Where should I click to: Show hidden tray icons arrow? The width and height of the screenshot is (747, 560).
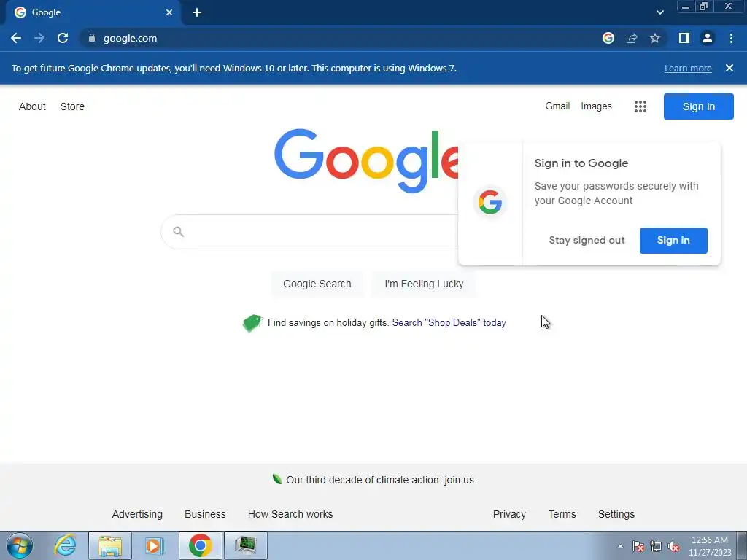click(620, 546)
